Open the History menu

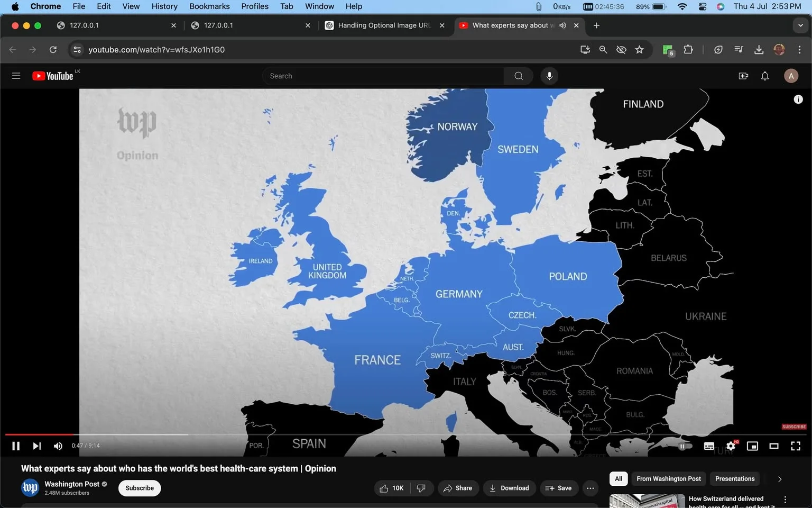pos(164,6)
